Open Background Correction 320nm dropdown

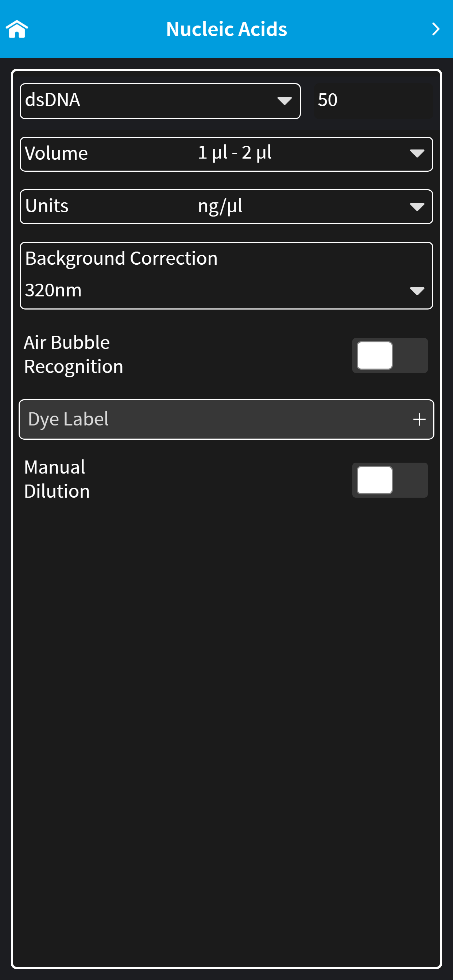[226, 276]
